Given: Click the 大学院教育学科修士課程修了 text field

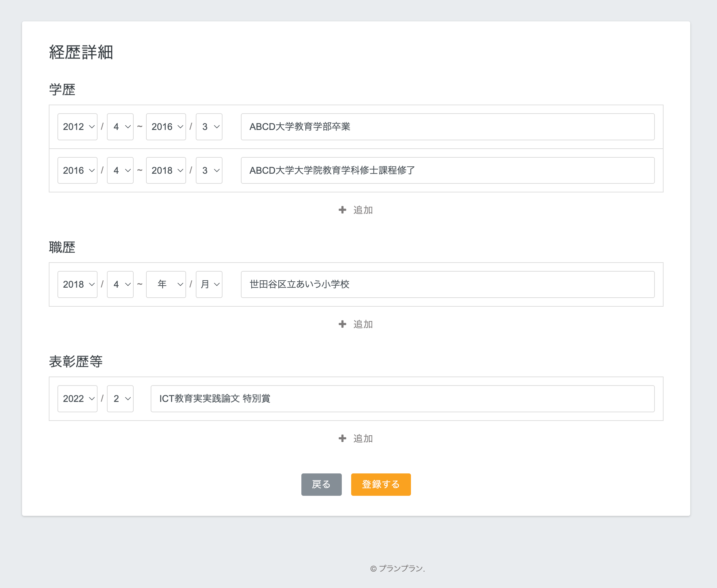Looking at the screenshot, I should click(x=447, y=170).
